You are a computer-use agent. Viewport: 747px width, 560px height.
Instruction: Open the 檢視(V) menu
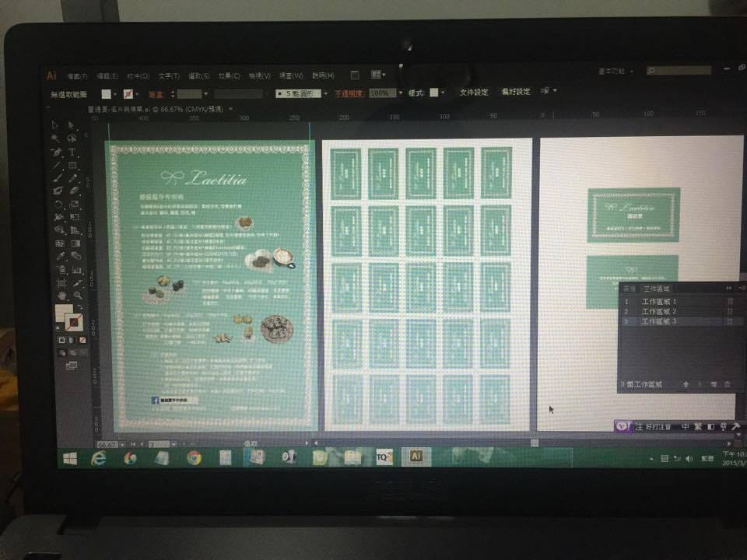[259, 76]
